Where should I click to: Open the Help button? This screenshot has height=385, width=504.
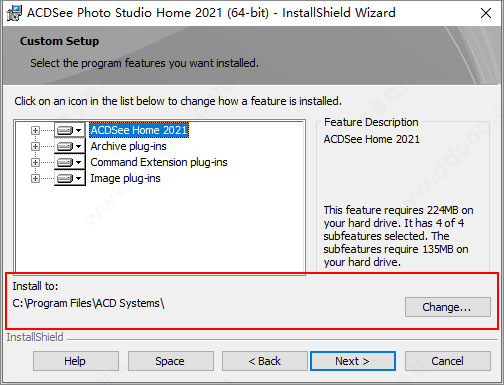pyautogui.click(x=76, y=361)
